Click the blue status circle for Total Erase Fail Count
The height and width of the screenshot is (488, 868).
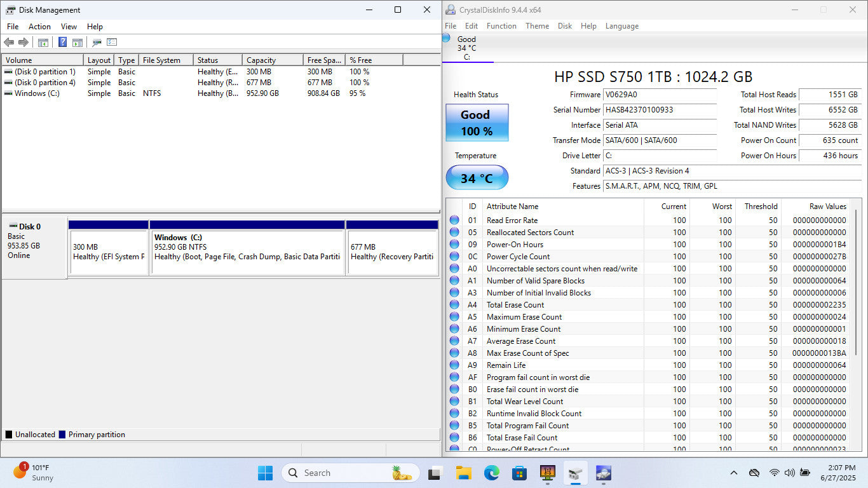[x=454, y=438]
